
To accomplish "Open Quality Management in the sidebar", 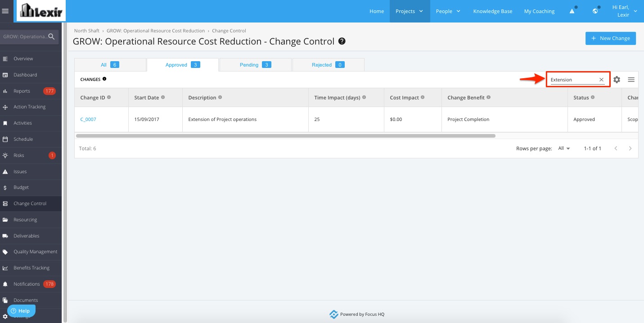I will tap(31, 251).
